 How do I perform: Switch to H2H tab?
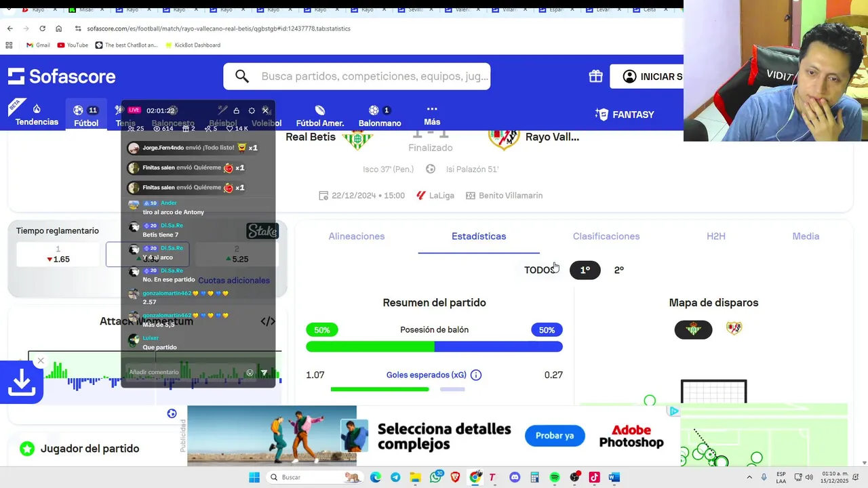click(x=716, y=236)
